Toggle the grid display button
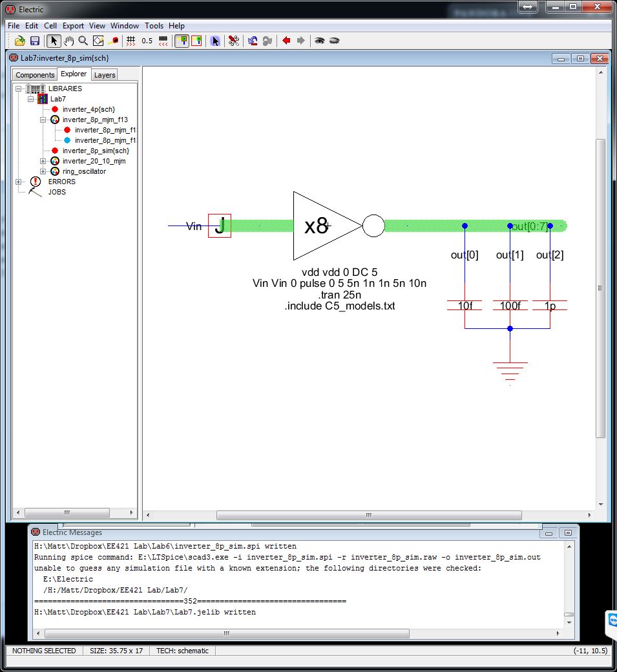617x672 pixels. [131, 41]
